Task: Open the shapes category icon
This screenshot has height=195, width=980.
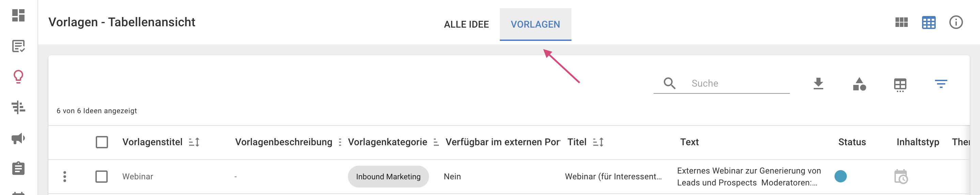Action: click(x=859, y=84)
